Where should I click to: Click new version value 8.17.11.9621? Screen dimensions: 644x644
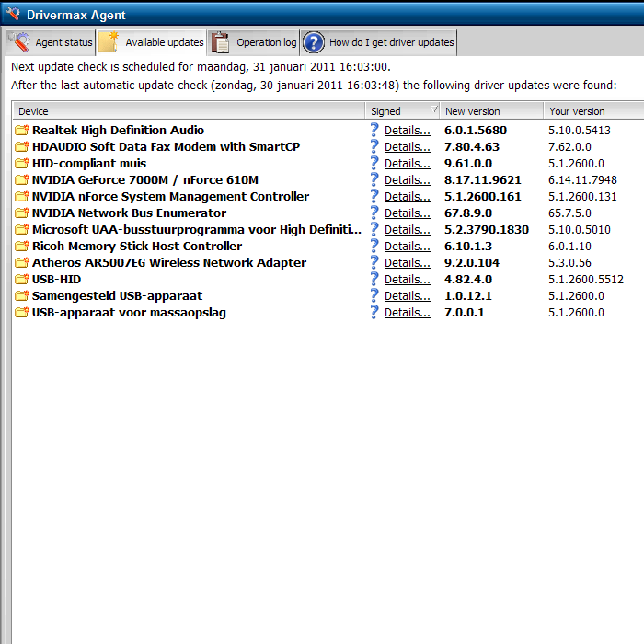point(483,180)
